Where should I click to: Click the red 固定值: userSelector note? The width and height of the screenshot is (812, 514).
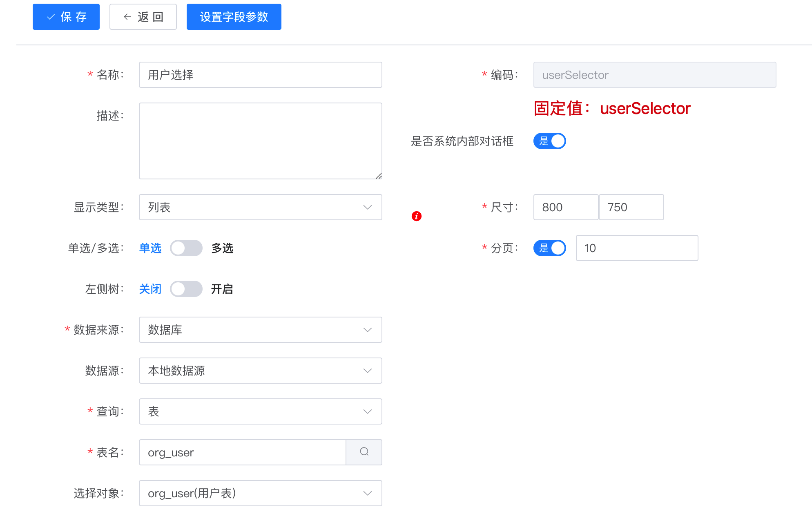[x=612, y=109]
